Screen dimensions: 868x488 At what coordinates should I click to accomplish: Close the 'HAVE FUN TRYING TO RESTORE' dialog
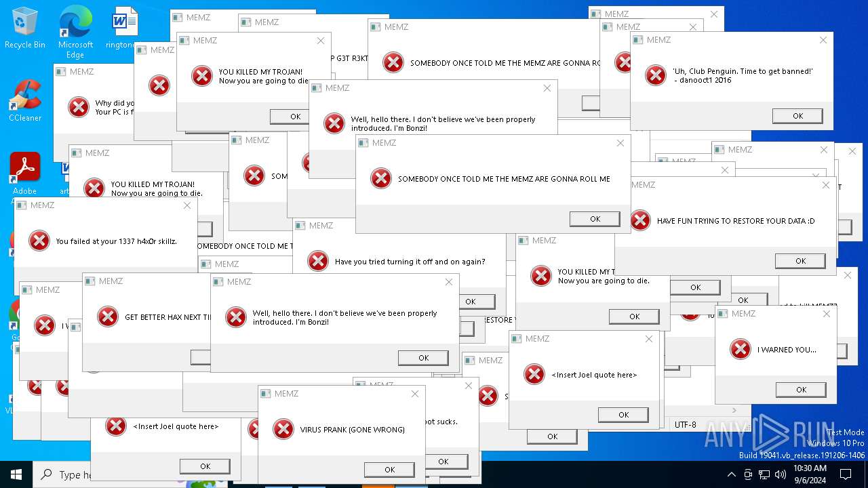(825, 184)
